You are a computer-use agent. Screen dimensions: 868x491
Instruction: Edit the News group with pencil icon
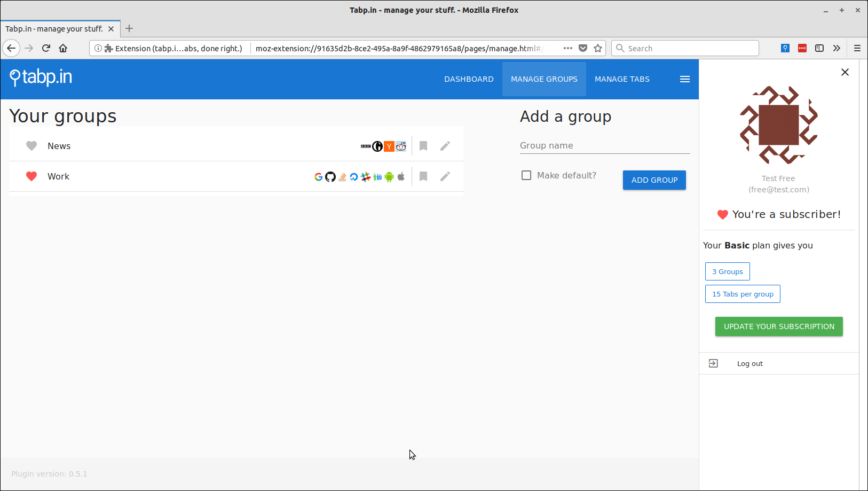click(445, 146)
